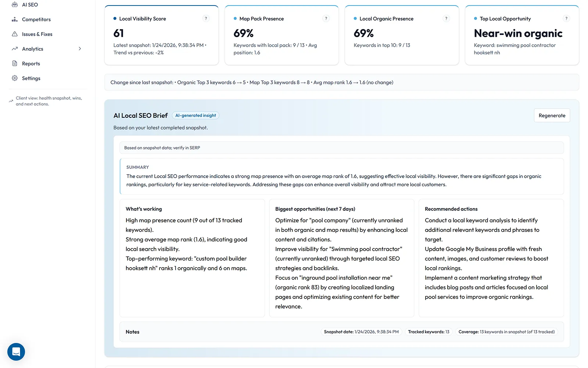Select the Snapshot date chip
The height and width of the screenshot is (368, 588).
[361, 332]
